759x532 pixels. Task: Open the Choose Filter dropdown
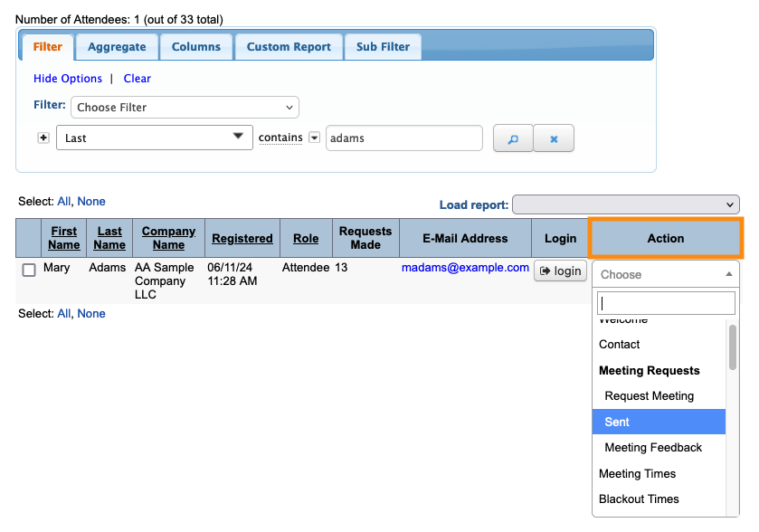(x=185, y=107)
